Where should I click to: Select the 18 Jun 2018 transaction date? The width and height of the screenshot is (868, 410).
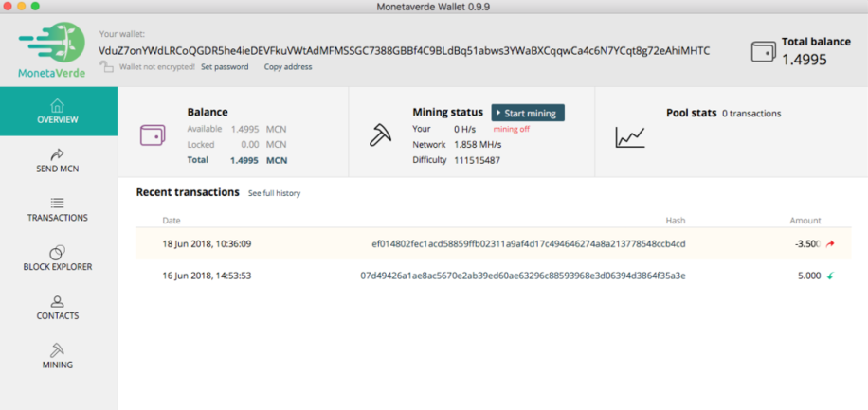pyautogui.click(x=207, y=244)
